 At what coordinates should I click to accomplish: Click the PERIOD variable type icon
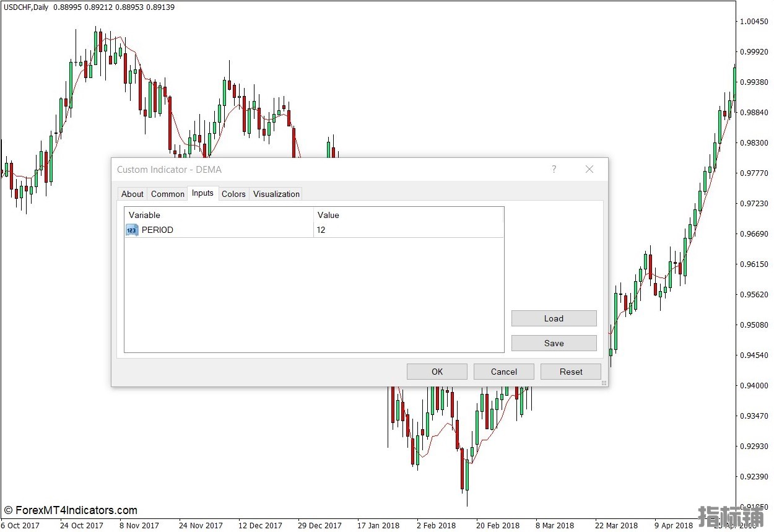pyautogui.click(x=132, y=230)
